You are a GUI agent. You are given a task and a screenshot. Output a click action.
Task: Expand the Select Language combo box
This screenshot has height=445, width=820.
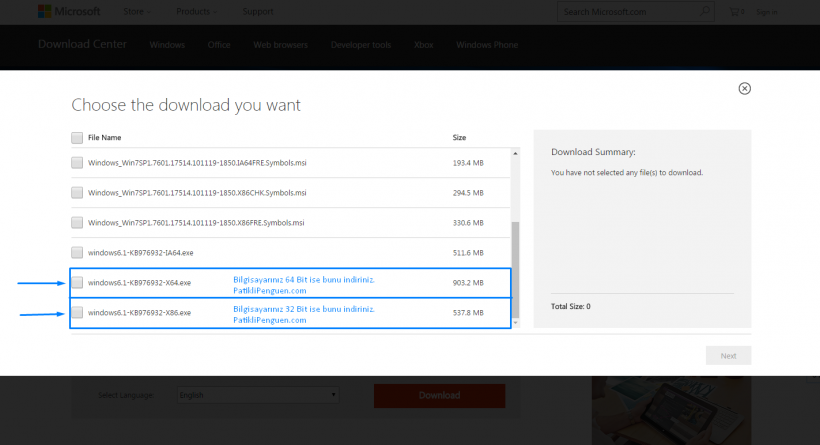[258, 395]
